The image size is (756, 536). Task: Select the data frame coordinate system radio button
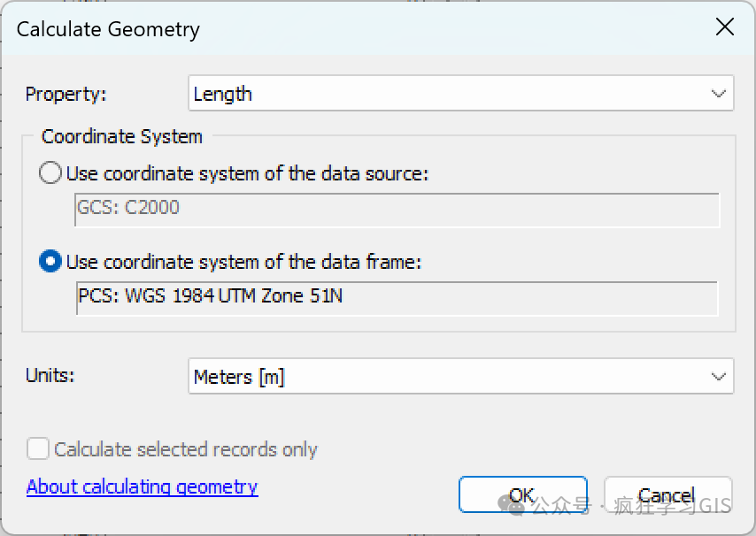coord(50,261)
